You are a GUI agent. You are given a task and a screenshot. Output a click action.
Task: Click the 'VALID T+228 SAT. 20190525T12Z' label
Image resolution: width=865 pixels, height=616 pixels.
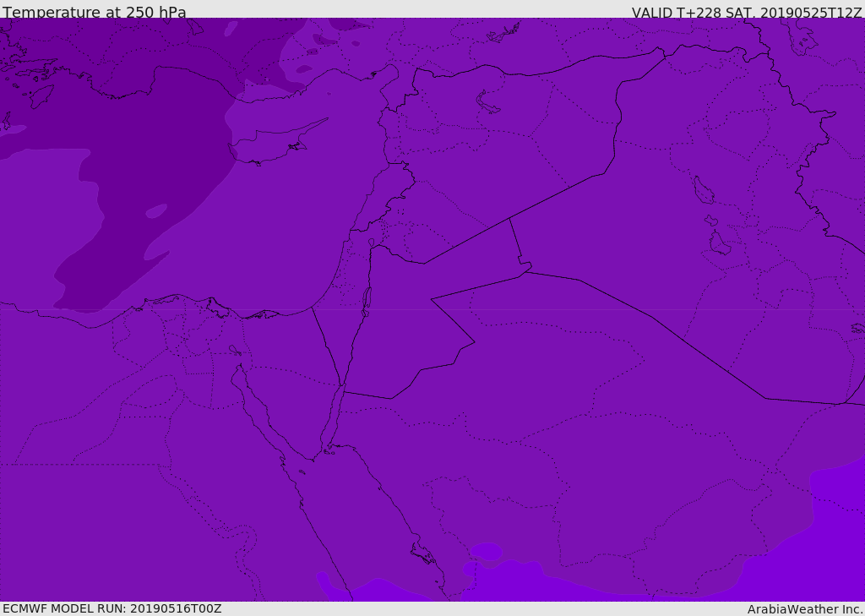(x=747, y=13)
